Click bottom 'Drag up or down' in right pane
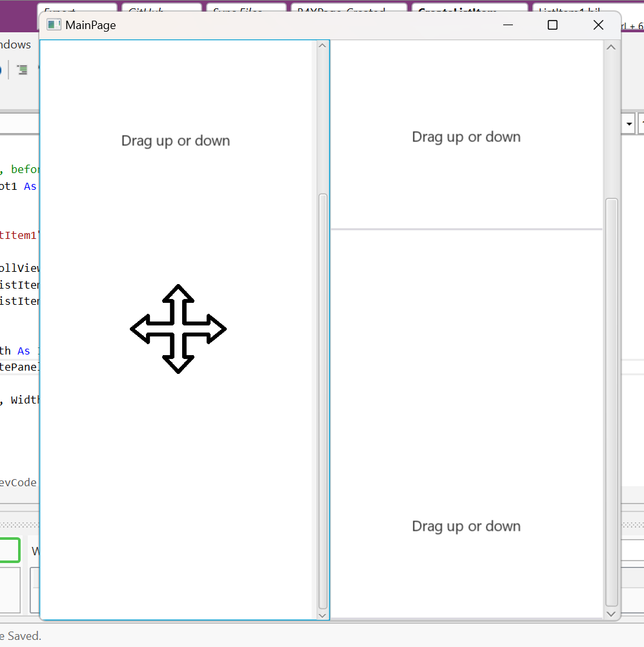Image resolution: width=644 pixels, height=647 pixels. coord(466,526)
